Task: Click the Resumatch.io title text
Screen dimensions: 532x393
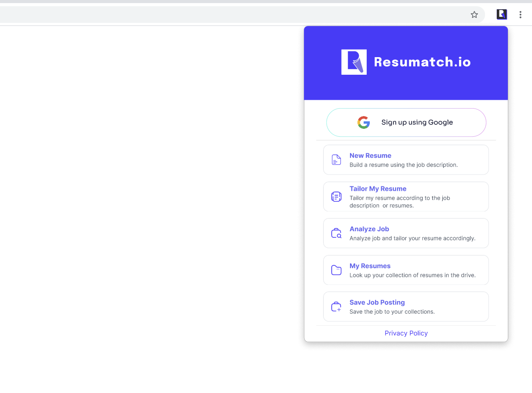Action: click(423, 62)
